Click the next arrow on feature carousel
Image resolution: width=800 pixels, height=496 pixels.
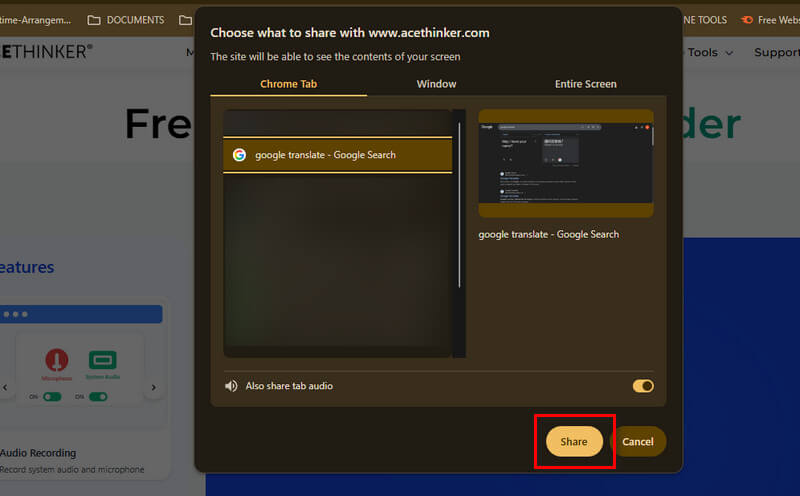pyautogui.click(x=154, y=387)
